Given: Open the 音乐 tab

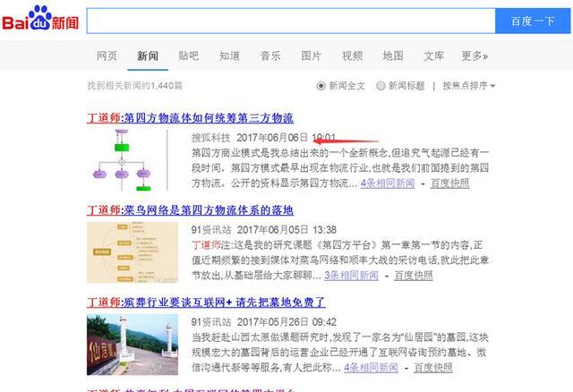Looking at the screenshot, I should point(270,55).
